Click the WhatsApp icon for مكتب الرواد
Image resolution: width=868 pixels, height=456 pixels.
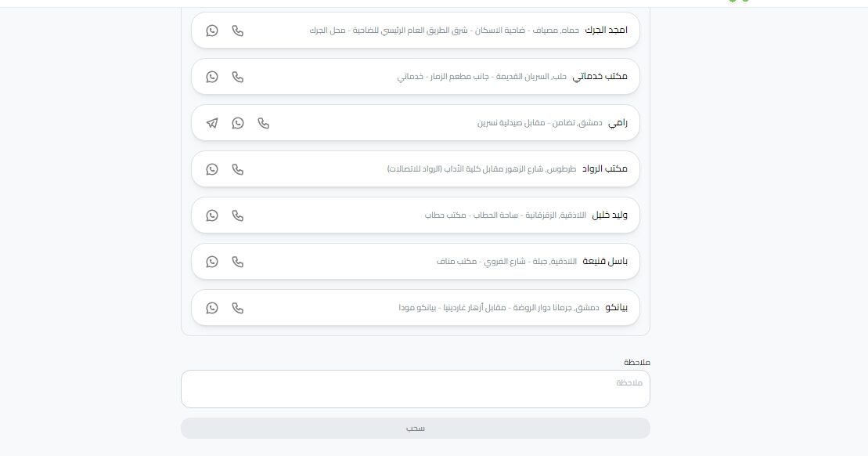click(211, 169)
